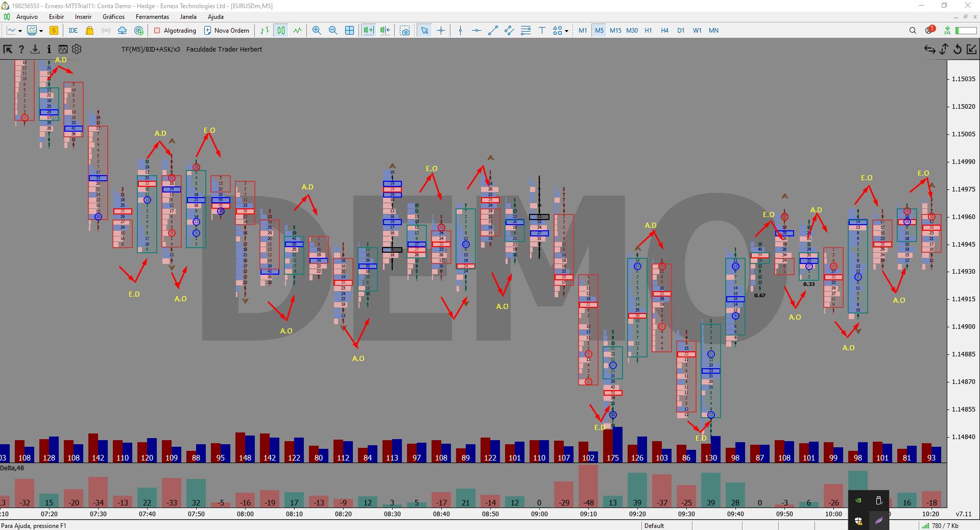Open indicator settings gear icon
This screenshot has height=530, width=980.
point(77,49)
